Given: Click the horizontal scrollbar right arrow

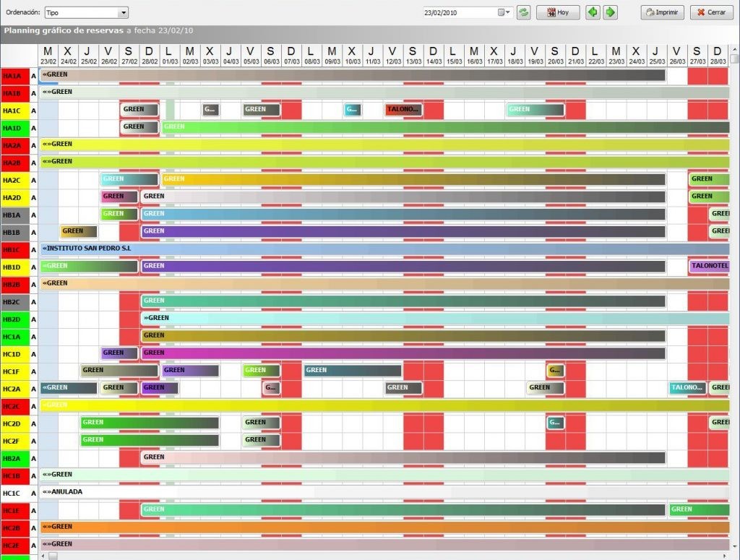Looking at the screenshot, I should (725, 556).
